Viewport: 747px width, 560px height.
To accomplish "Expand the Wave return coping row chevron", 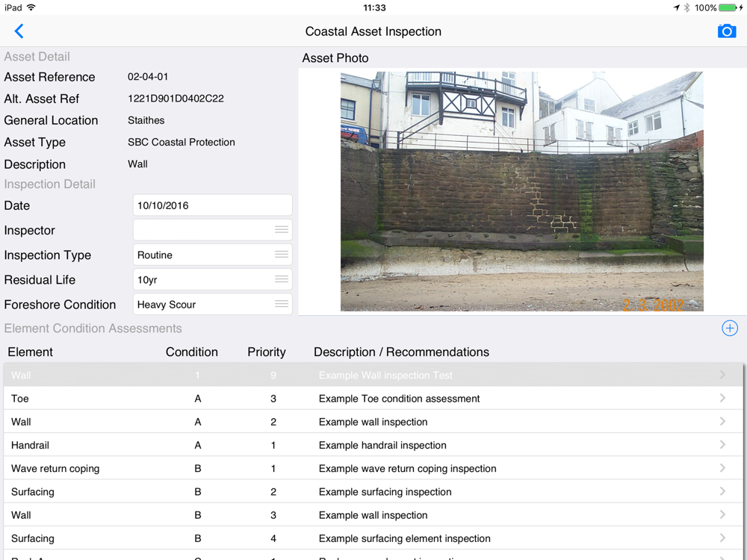I will [722, 468].
